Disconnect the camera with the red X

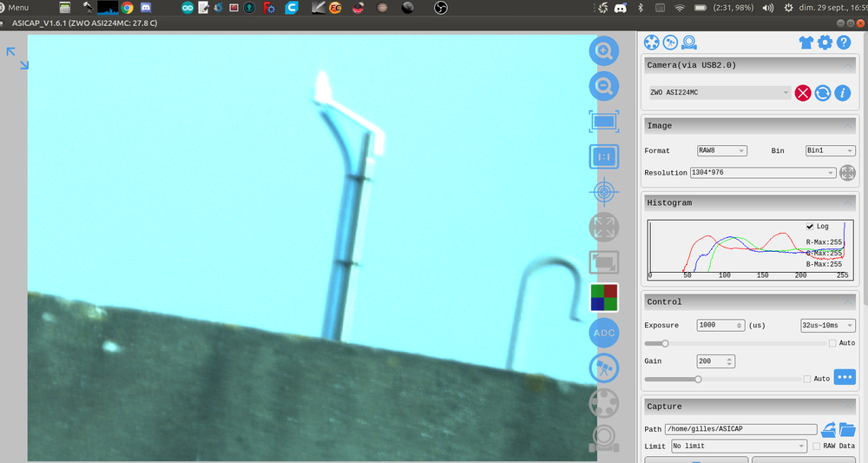tap(803, 92)
